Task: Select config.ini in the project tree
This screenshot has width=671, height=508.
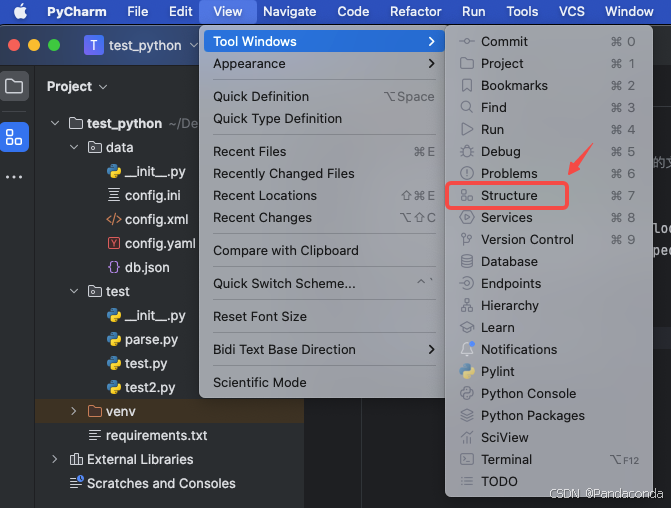Action: pos(152,196)
